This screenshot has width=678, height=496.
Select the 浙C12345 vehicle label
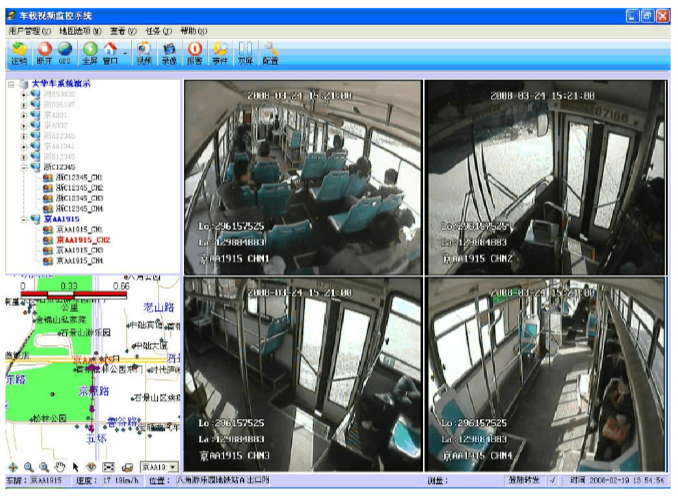pyautogui.click(x=59, y=167)
